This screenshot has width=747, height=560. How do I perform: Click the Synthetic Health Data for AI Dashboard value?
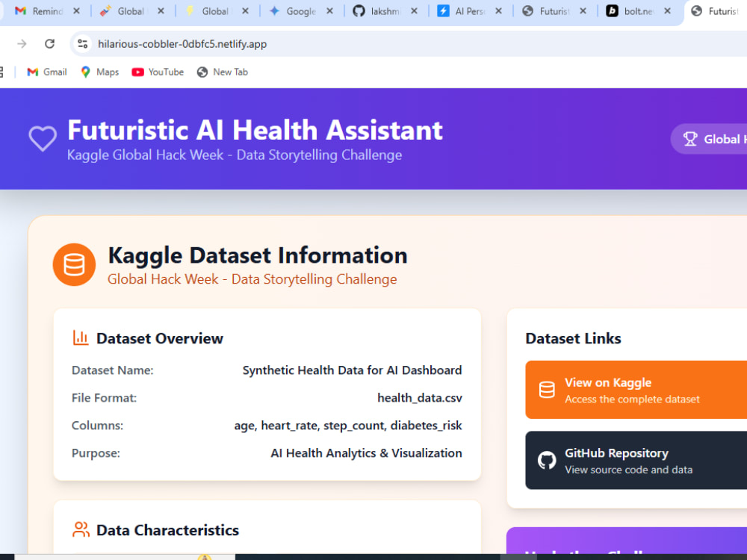coord(352,370)
